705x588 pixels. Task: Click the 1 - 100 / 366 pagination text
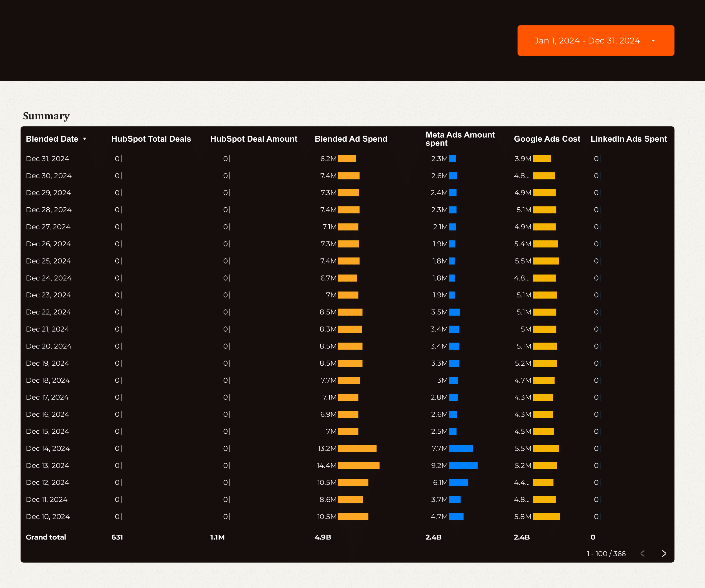pos(606,553)
